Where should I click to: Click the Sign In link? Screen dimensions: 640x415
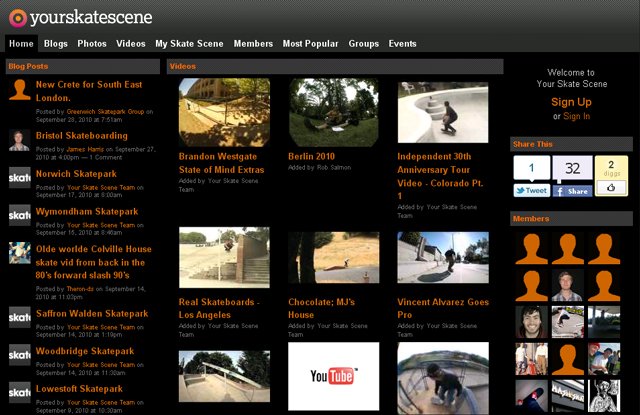point(576,117)
